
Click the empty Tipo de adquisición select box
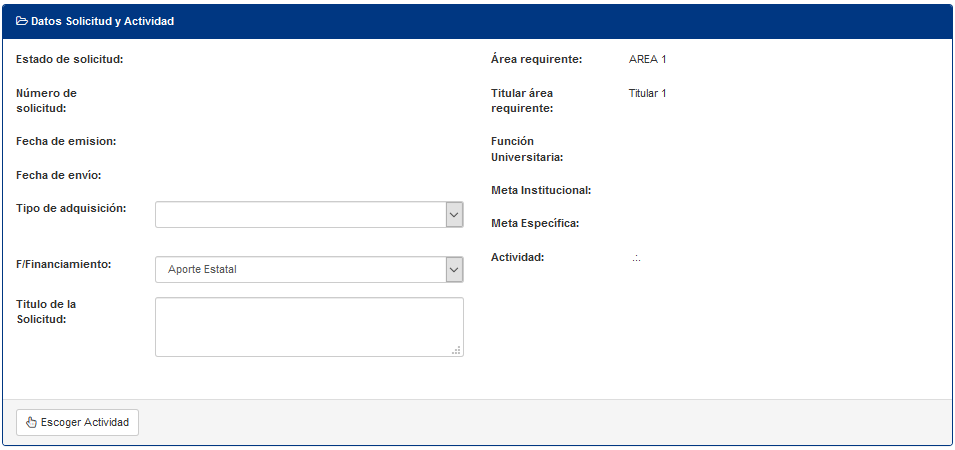309,215
